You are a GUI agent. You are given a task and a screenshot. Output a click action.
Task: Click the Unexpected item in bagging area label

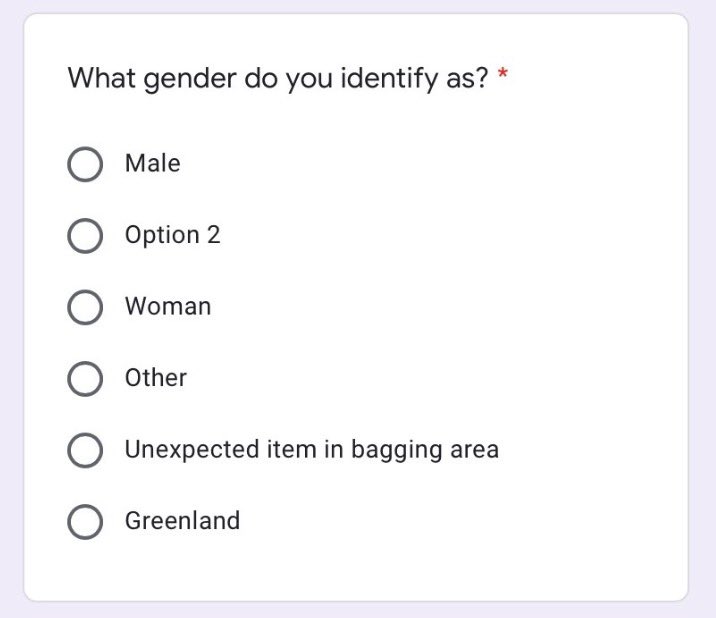click(x=311, y=450)
